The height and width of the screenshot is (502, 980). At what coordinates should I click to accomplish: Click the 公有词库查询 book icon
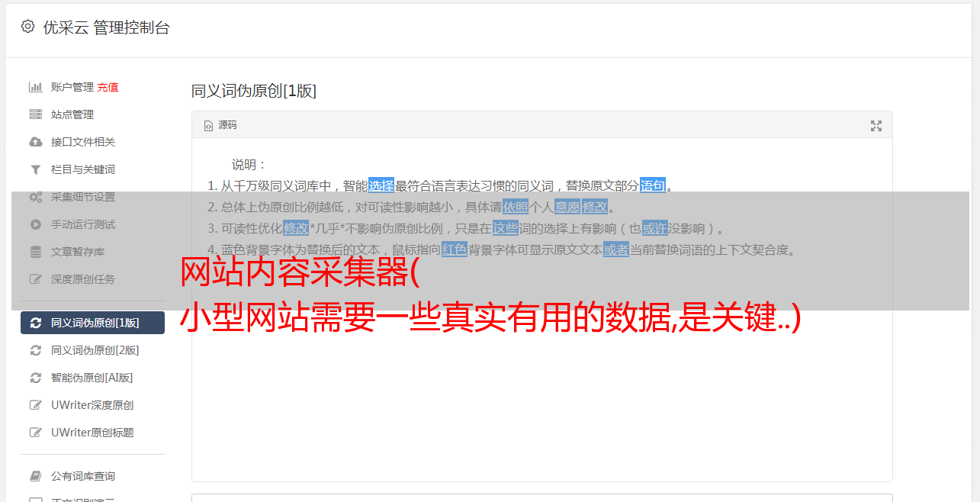pyautogui.click(x=35, y=476)
